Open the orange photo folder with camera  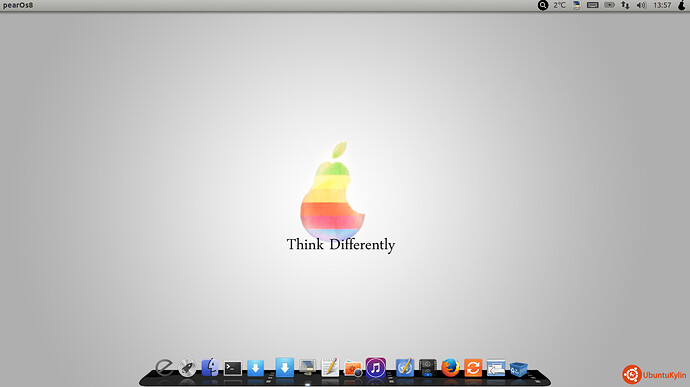click(x=353, y=368)
